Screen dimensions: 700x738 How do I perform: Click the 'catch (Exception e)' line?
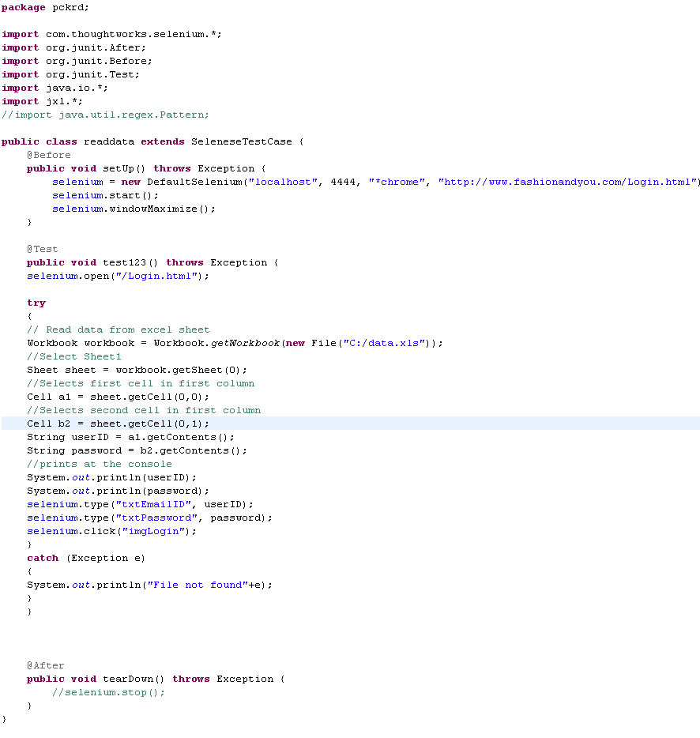(86, 558)
